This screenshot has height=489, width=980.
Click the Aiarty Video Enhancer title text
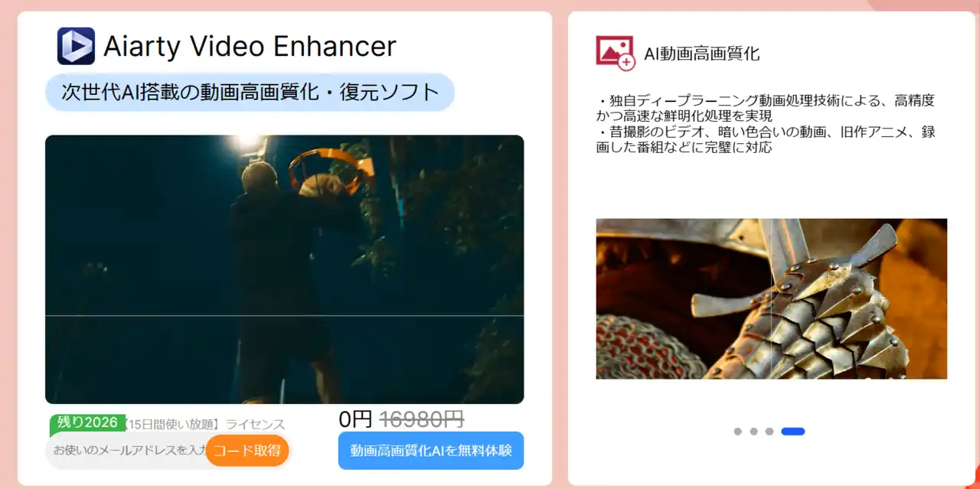(250, 47)
